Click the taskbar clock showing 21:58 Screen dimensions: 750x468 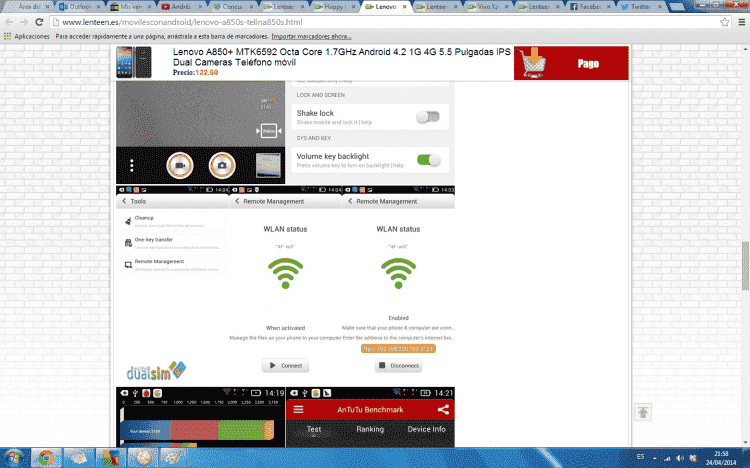click(721, 458)
